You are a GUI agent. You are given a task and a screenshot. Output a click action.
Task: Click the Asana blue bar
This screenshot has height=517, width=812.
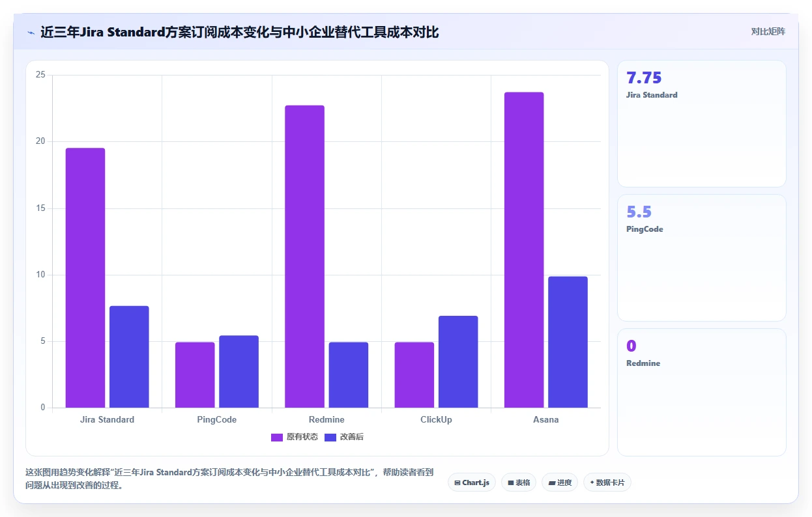568,342
